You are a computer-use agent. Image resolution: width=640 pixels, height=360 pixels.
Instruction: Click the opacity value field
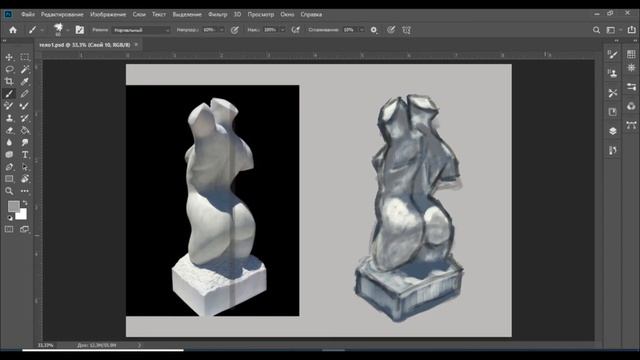pyautogui.click(x=210, y=30)
